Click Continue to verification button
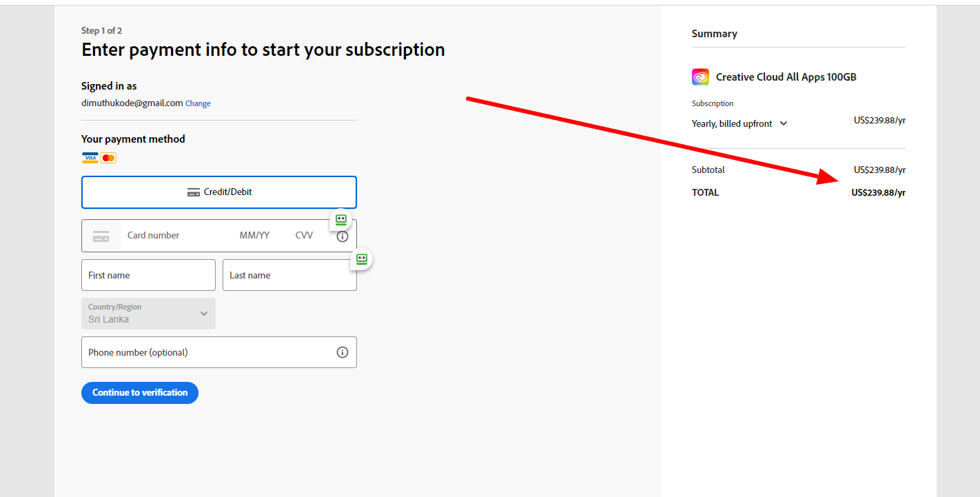Screen dimensions: 980x497 [x=140, y=393]
